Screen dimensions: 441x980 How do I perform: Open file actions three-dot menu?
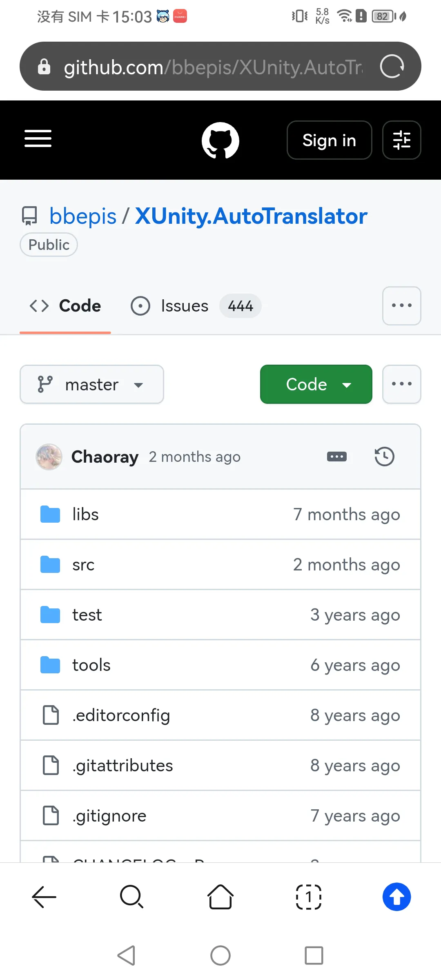click(401, 384)
